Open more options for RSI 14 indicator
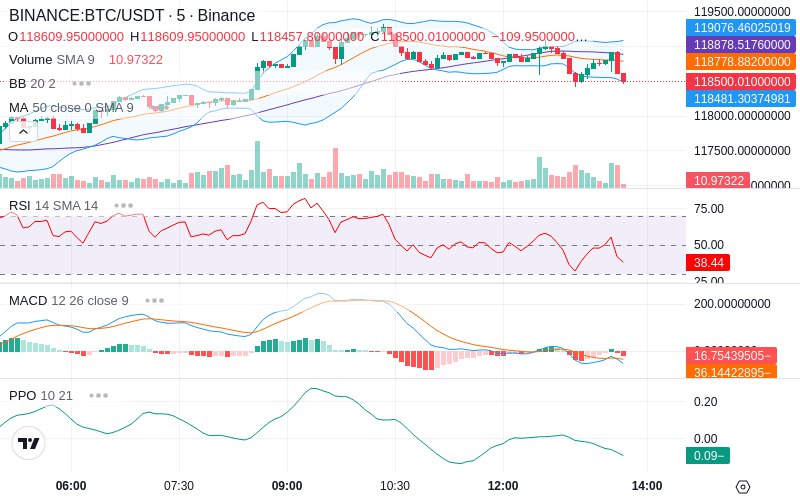The image size is (800, 500). click(x=123, y=206)
